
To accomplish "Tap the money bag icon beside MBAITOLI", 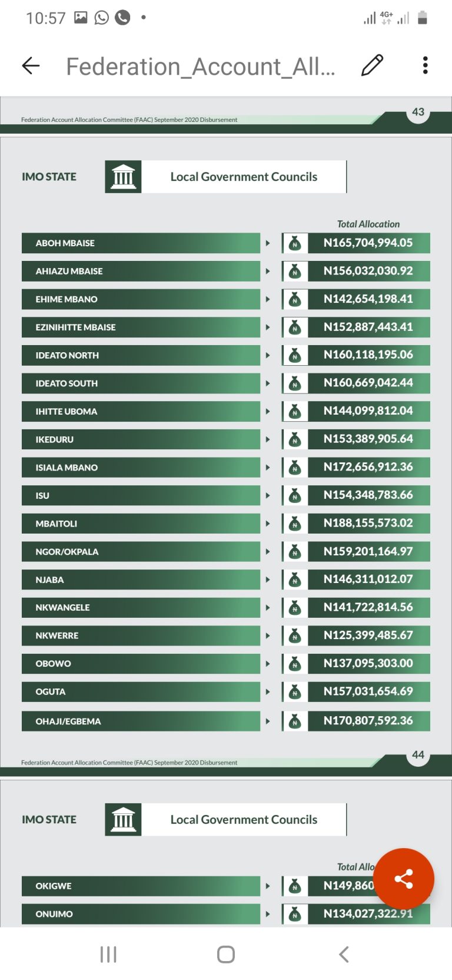I will point(295,524).
